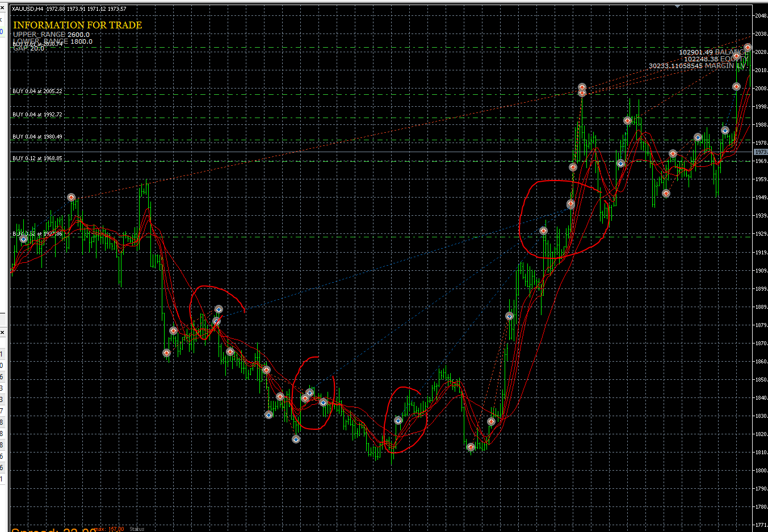The height and width of the screenshot is (532, 768).
Task: Select the BUY 0.12 at 1968.85 order label
Action: pyautogui.click(x=37, y=158)
